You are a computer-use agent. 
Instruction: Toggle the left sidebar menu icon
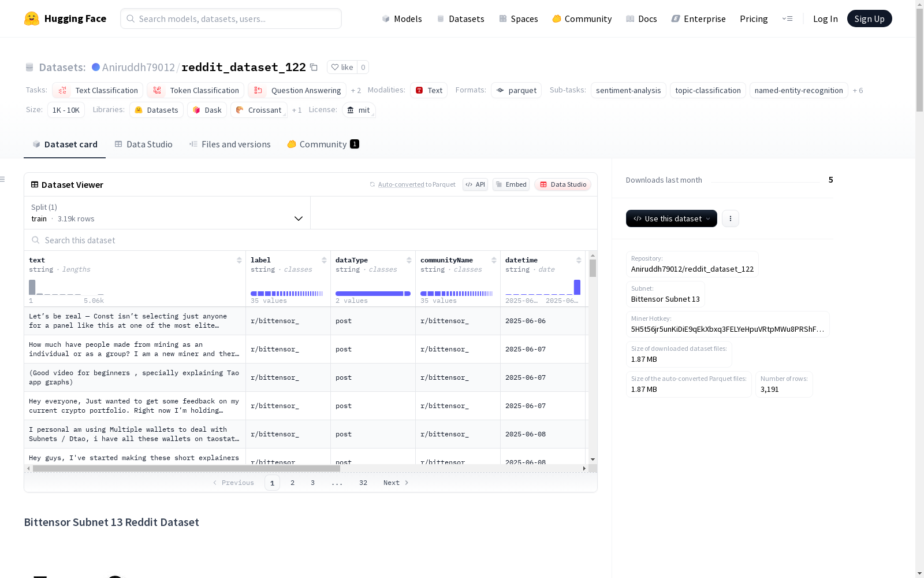pos(2,179)
